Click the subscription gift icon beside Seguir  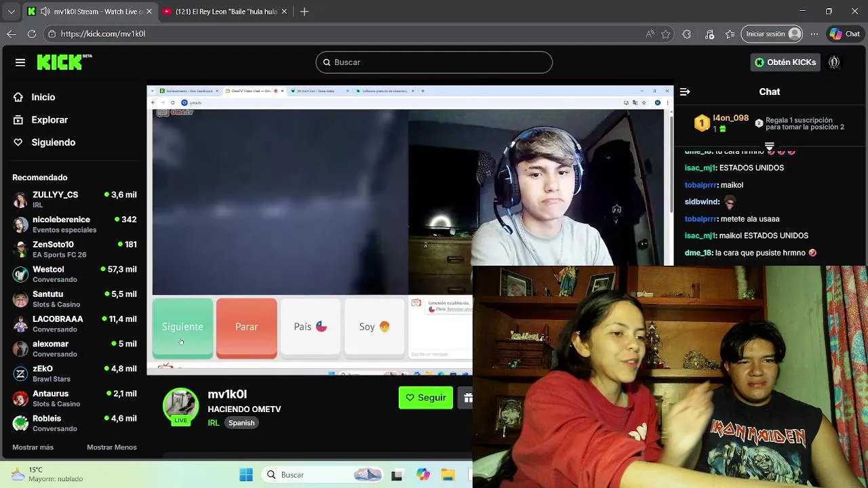[467, 398]
